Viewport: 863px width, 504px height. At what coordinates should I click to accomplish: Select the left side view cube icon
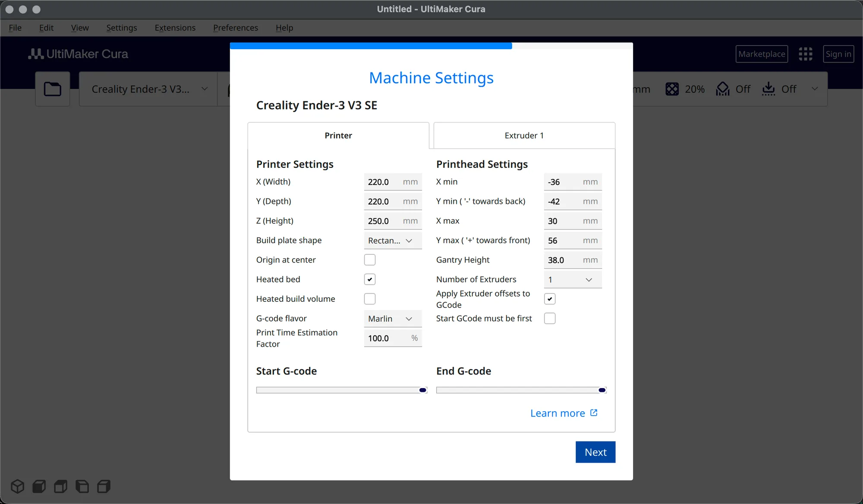82,486
